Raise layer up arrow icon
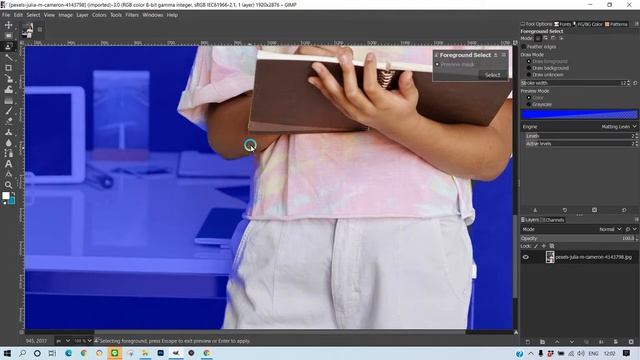The width and height of the screenshot is (640, 360). point(557,342)
